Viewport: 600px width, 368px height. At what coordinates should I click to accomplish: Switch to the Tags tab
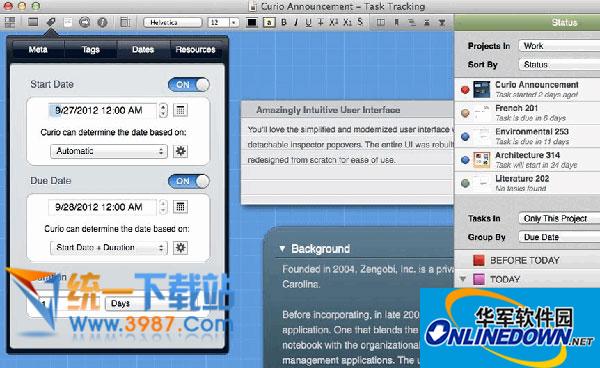(91, 50)
